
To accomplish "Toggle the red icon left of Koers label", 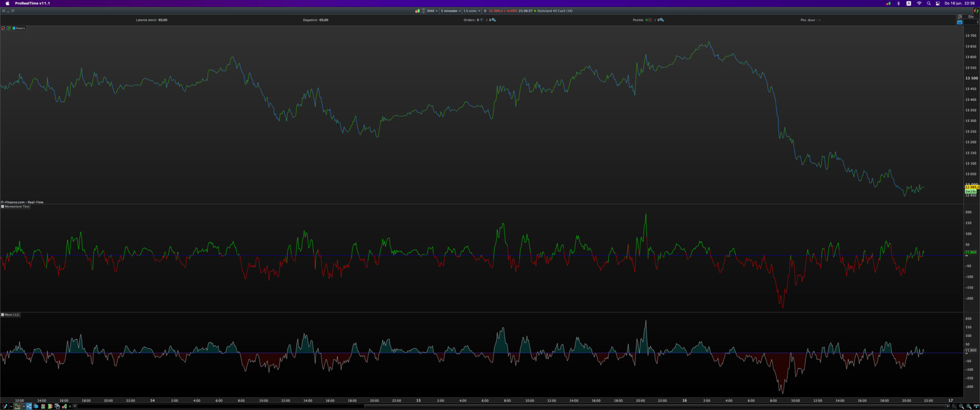I will [3, 28].
